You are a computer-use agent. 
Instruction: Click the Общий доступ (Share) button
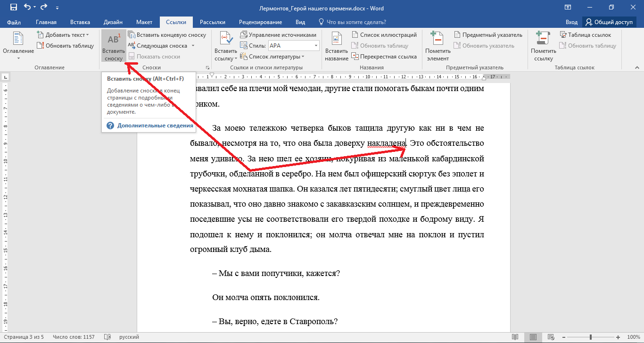[x=609, y=22]
